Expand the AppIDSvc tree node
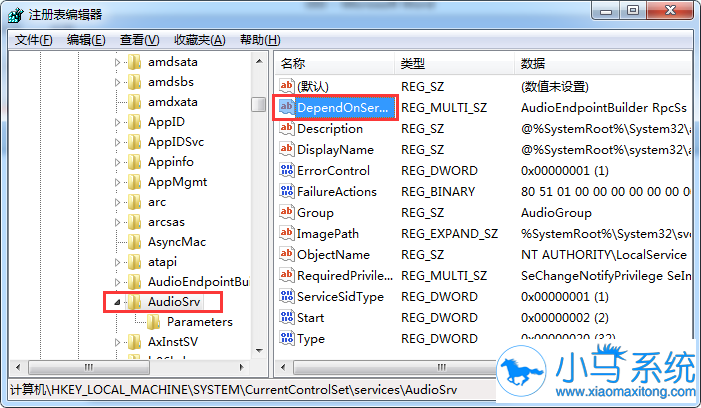The width and height of the screenshot is (701, 408). click(117, 143)
